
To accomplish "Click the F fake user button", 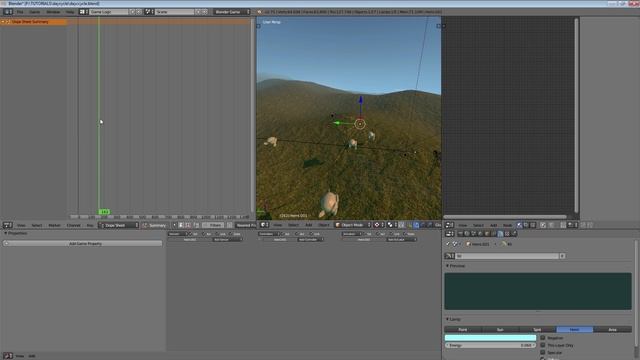I will [562, 256].
